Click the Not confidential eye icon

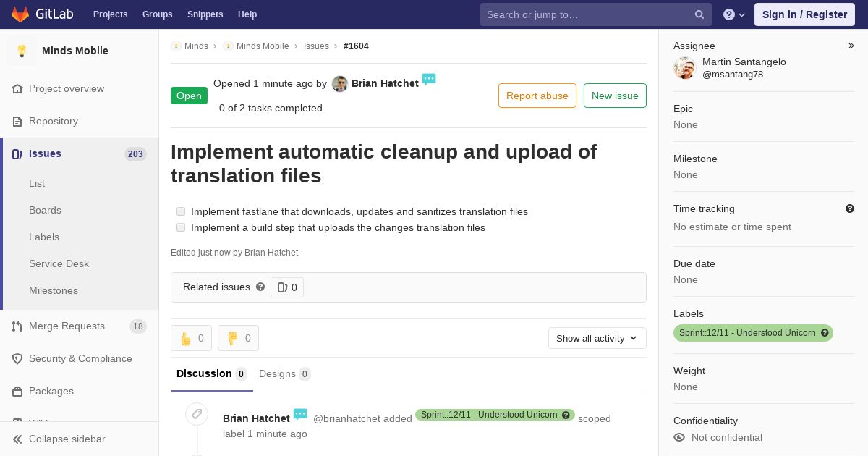(679, 437)
